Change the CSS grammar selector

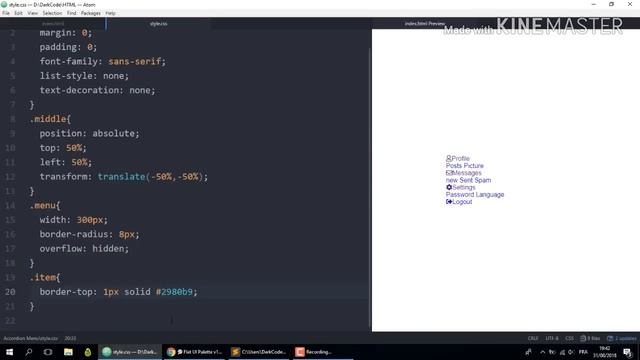point(569,338)
